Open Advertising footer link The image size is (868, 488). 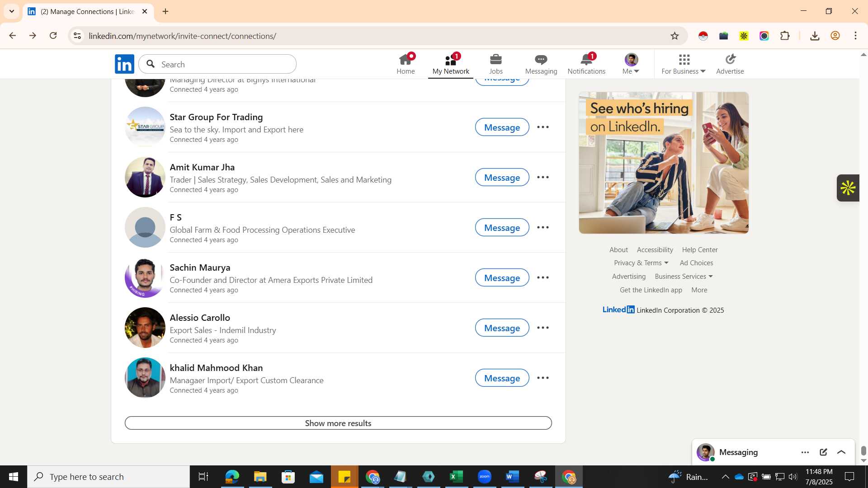click(x=628, y=277)
